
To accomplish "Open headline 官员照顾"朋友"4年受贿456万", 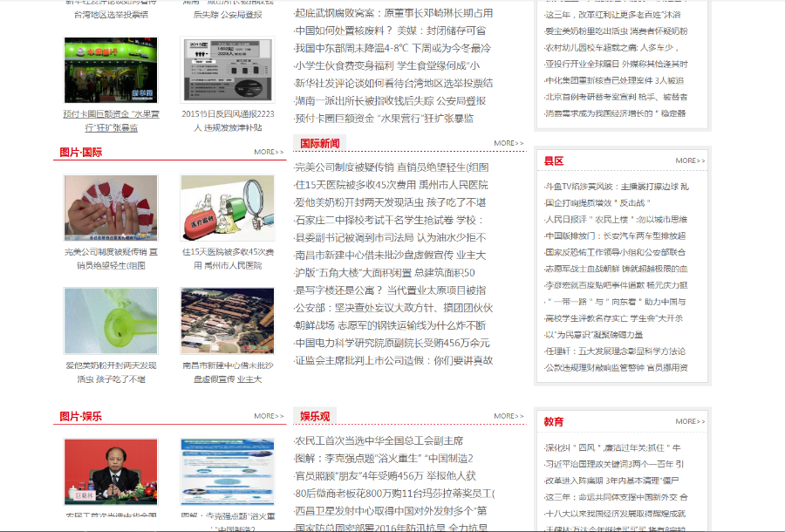I will coord(385,476).
